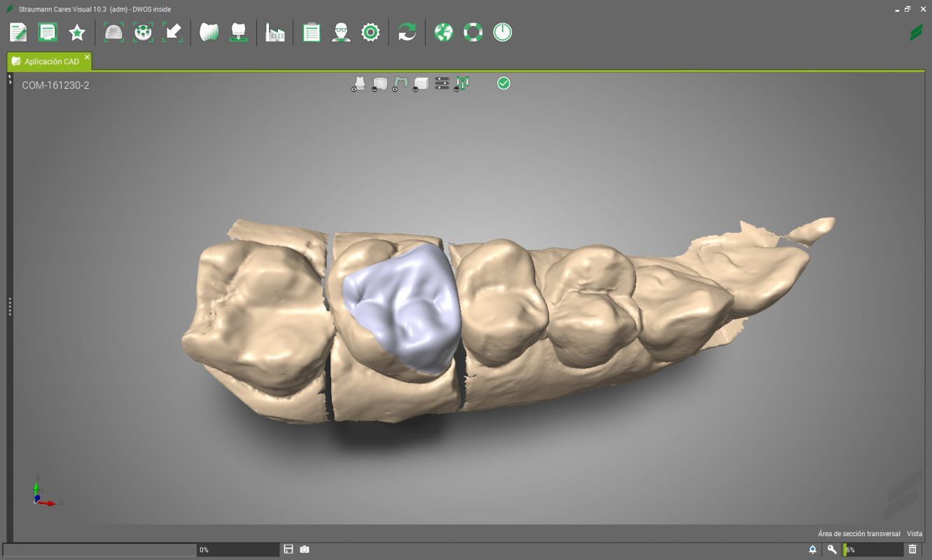Toggle visibility of the green arch layer

point(400,84)
